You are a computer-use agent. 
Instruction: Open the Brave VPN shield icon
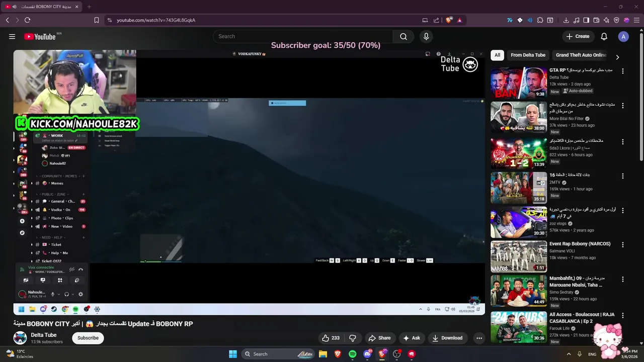coord(616,20)
